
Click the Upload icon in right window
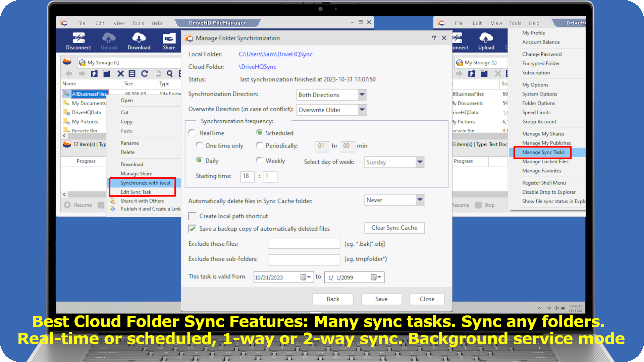click(486, 38)
